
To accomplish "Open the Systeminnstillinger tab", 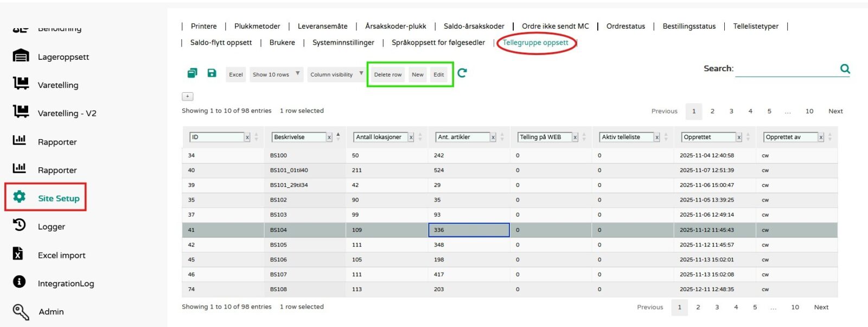I will (343, 42).
